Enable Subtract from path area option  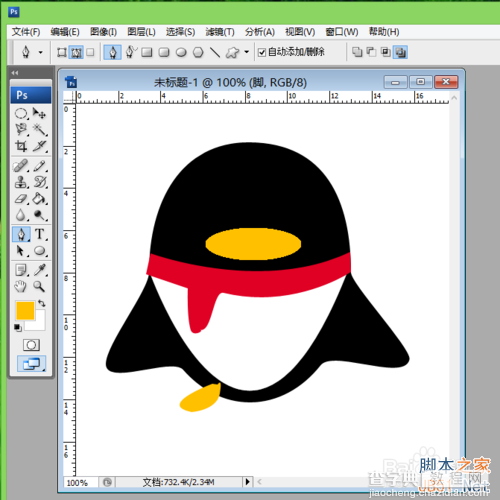coord(371,52)
